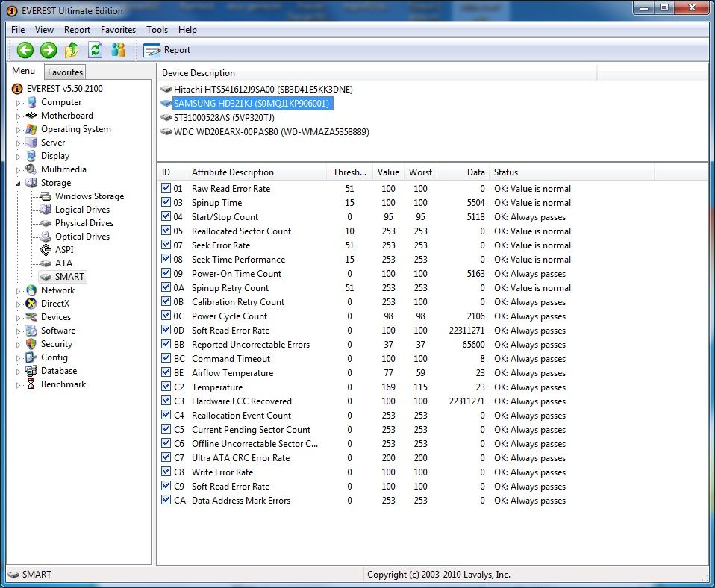Click the Optical Drives disc icon
The height and width of the screenshot is (588, 715).
point(45,236)
